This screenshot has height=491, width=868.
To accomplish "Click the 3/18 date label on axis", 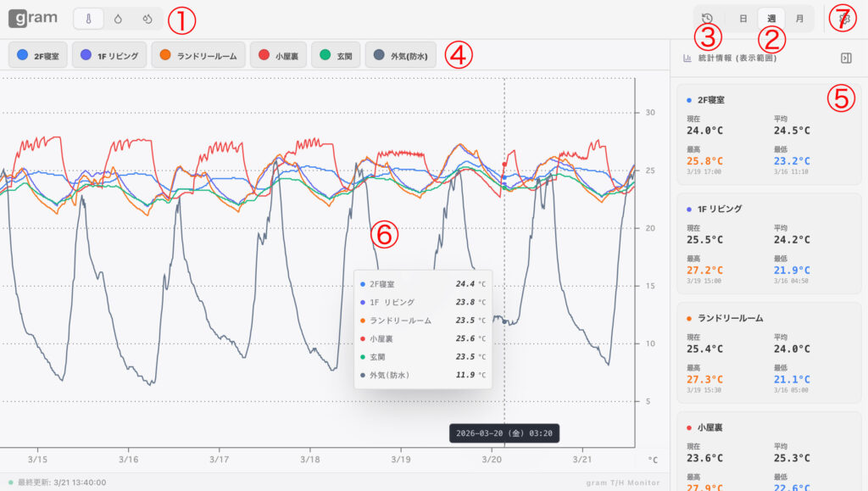I will (x=309, y=459).
